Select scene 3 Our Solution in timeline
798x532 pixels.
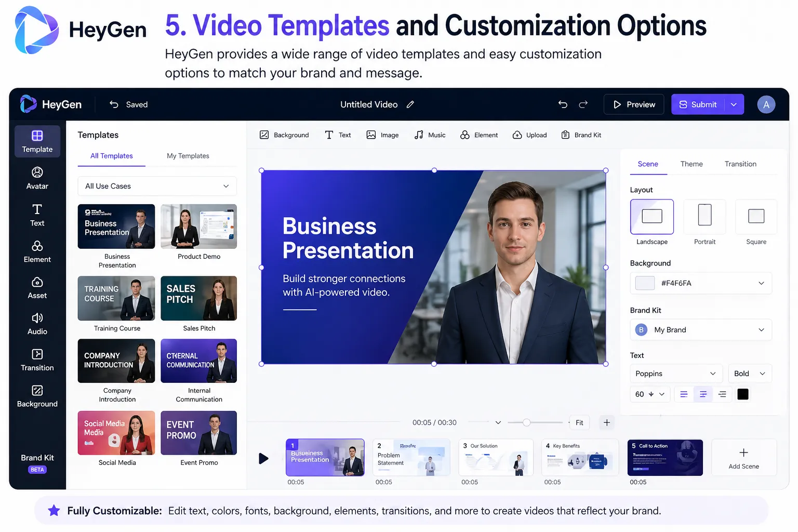click(496, 457)
